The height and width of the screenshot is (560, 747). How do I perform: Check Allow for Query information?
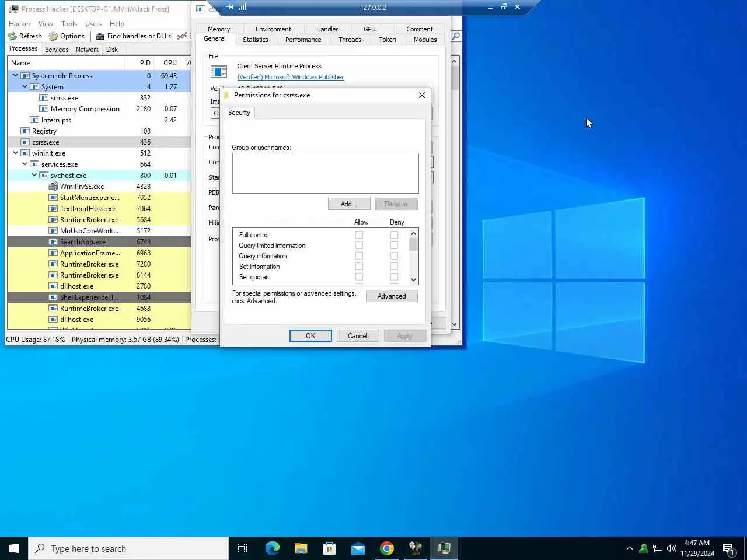coord(359,256)
